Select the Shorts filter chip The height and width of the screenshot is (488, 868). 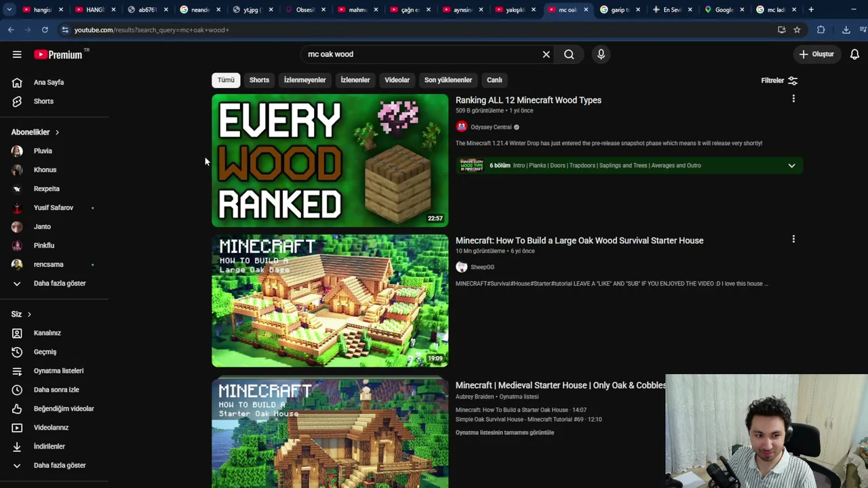tap(259, 80)
